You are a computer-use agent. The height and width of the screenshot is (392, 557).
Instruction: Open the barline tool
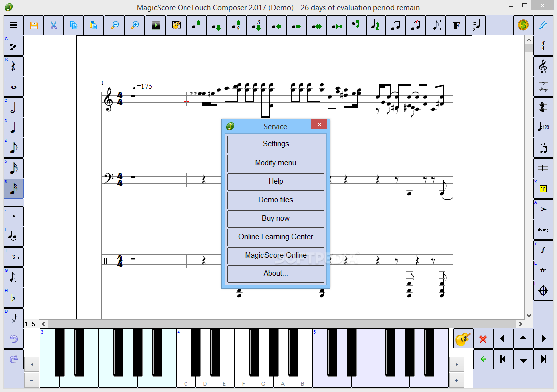[x=543, y=168]
